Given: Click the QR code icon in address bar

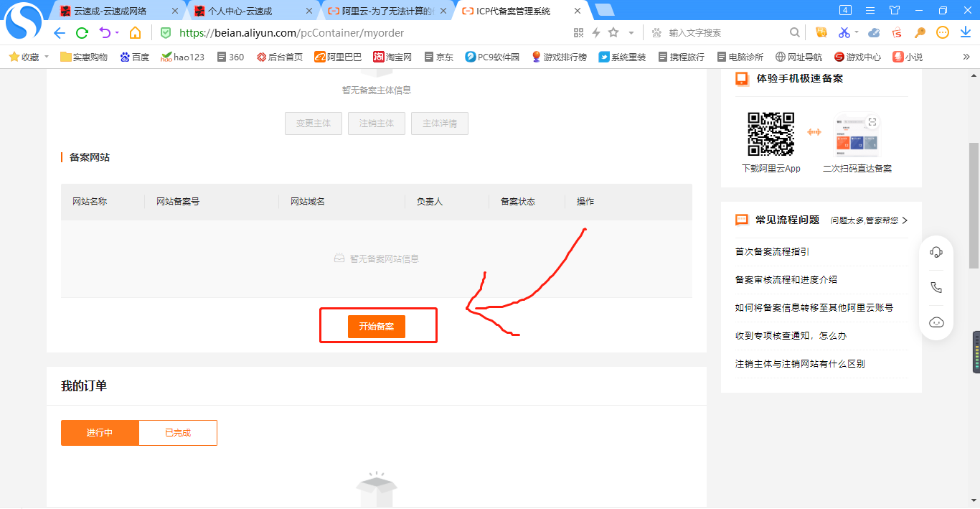Looking at the screenshot, I should (579, 32).
